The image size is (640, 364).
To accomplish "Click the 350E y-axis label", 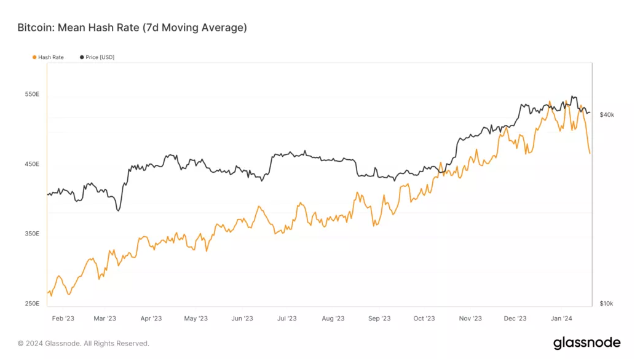I will pyautogui.click(x=32, y=234).
